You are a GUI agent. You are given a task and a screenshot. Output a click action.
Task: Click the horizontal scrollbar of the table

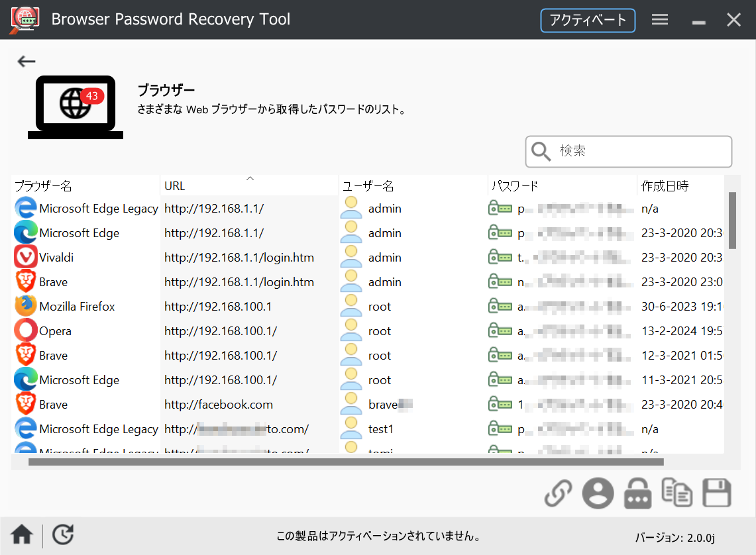[346, 462]
